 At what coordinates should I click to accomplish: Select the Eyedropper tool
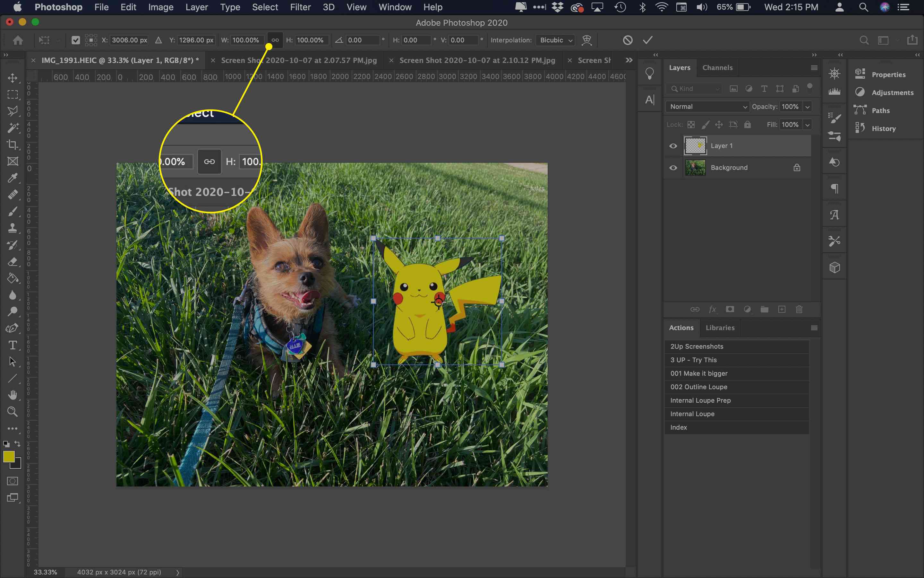(x=13, y=178)
